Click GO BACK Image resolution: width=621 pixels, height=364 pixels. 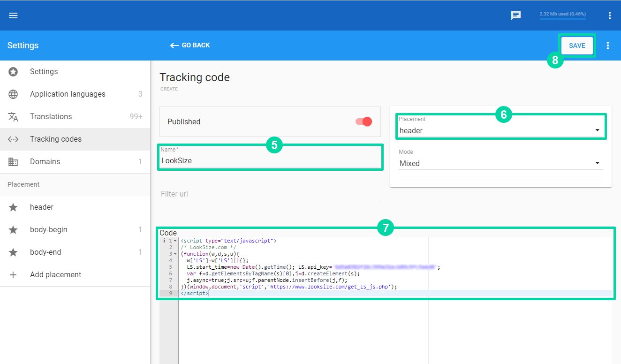click(x=190, y=45)
